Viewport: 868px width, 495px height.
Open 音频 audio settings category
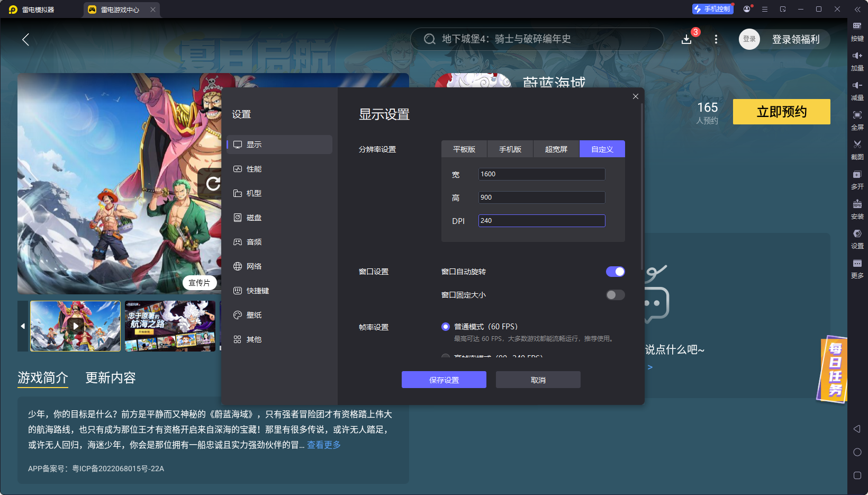tap(279, 242)
